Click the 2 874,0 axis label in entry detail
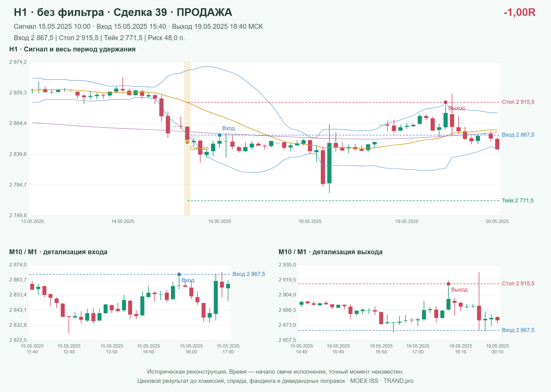Image resolution: width=551 pixels, height=392 pixels. (18, 265)
